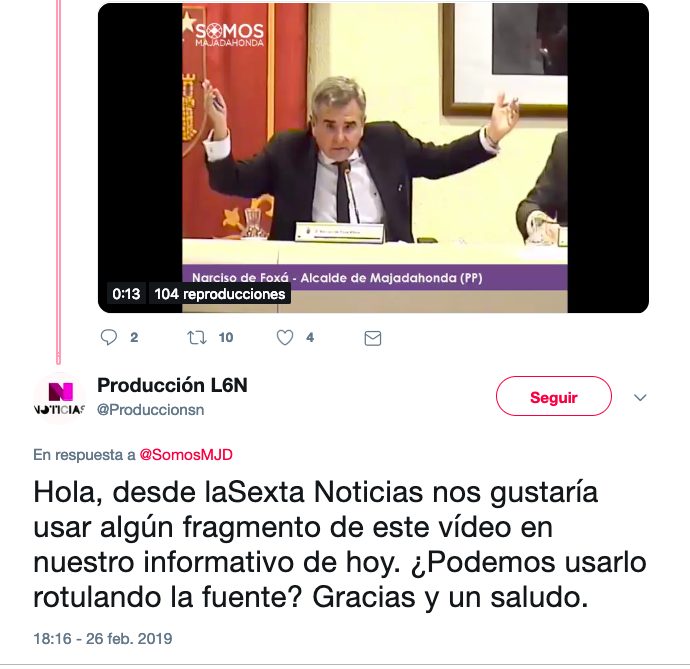
Task: Click the reply speech bubble icon
Action: pyautogui.click(x=109, y=338)
